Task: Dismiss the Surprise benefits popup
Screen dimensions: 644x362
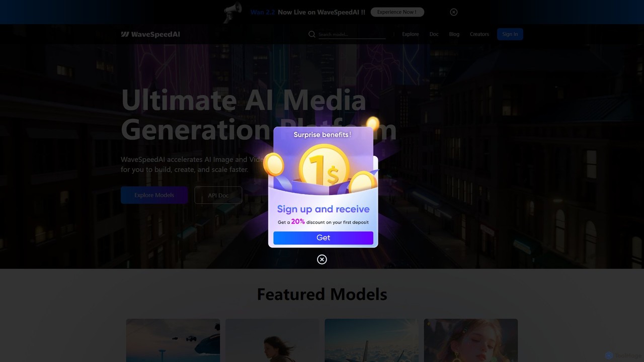Action: [322, 259]
